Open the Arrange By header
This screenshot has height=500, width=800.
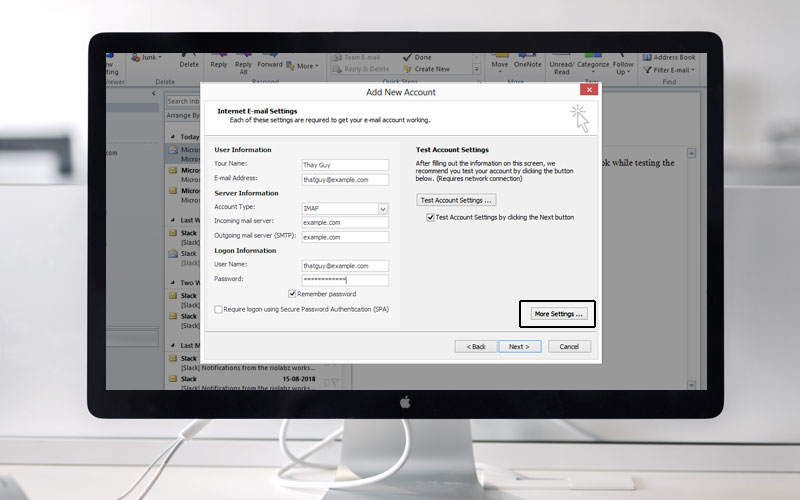(183, 115)
